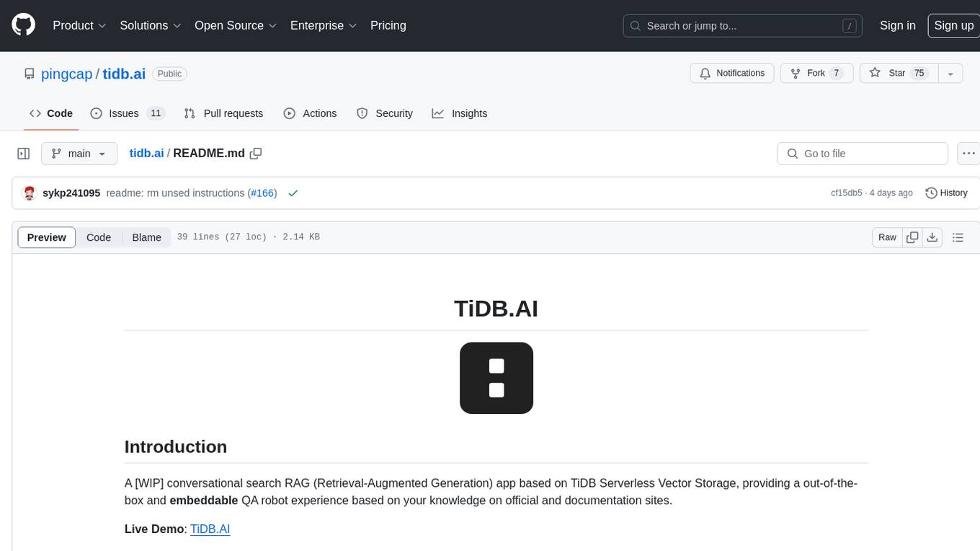Switch to the Issues tab
980x551 pixels.
[128, 113]
